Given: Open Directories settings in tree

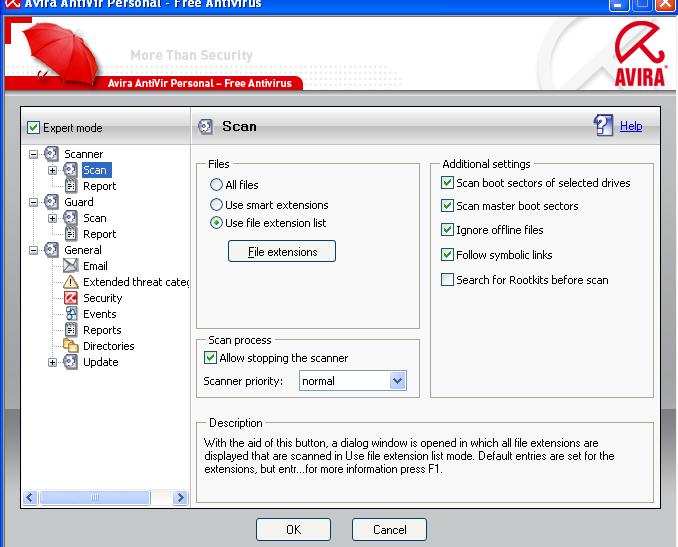Looking at the screenshot, I should [x=109, y=346].
